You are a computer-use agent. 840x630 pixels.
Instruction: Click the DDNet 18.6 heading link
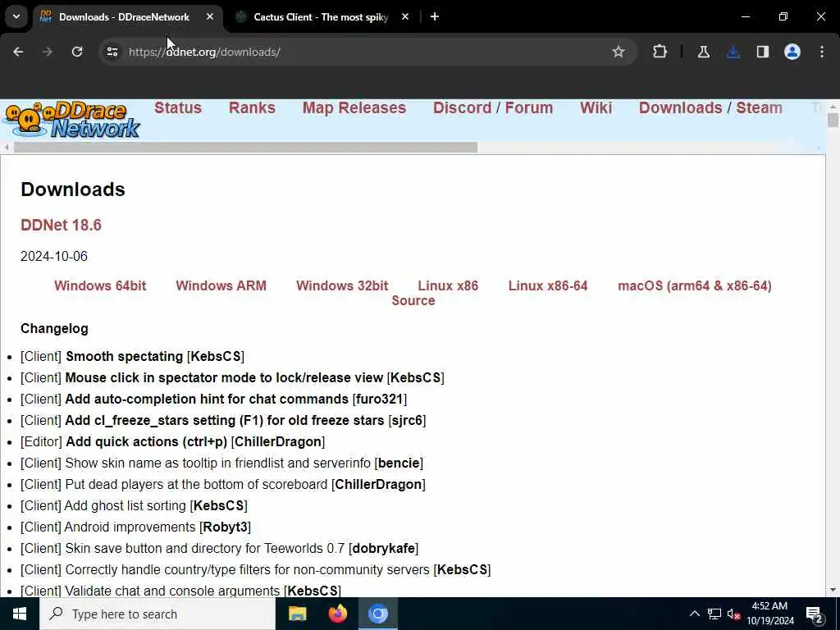[x=61, y=225]
